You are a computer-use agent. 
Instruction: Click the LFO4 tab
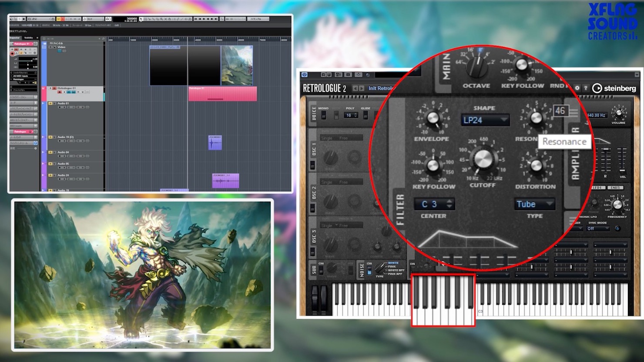599,188
